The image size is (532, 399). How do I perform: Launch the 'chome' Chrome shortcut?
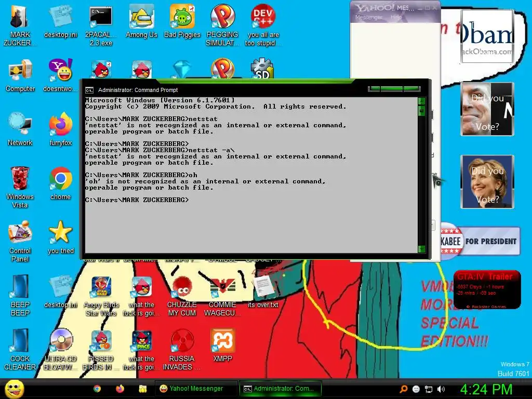[x=60, y=183]
